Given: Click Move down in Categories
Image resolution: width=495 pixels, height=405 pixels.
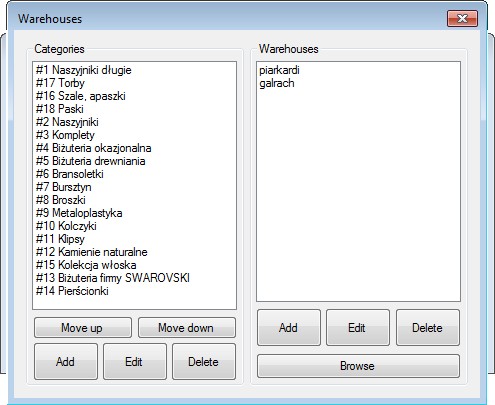Looking at the screenshot, I should tap(187, 328).
